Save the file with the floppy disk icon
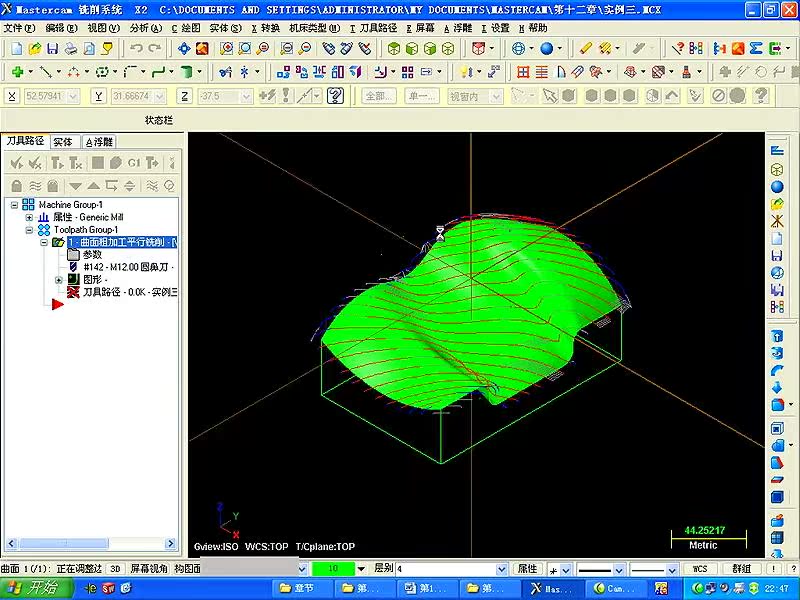Viewport: 800px width, 600px height. (x=52, y=49)
